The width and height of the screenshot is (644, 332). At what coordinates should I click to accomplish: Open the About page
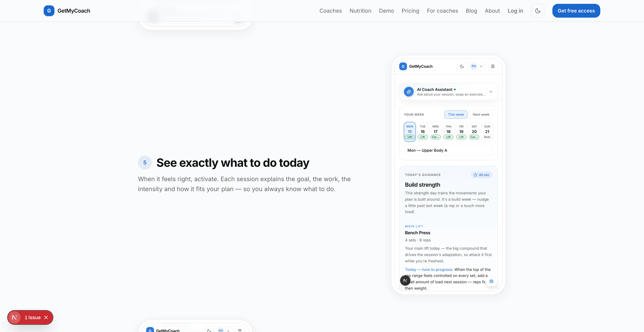(x=492, y=11)
